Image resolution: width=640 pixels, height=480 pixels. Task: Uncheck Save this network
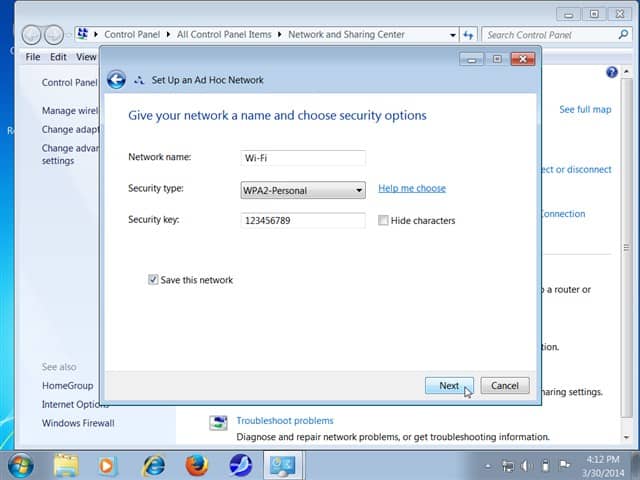(153, 280)
